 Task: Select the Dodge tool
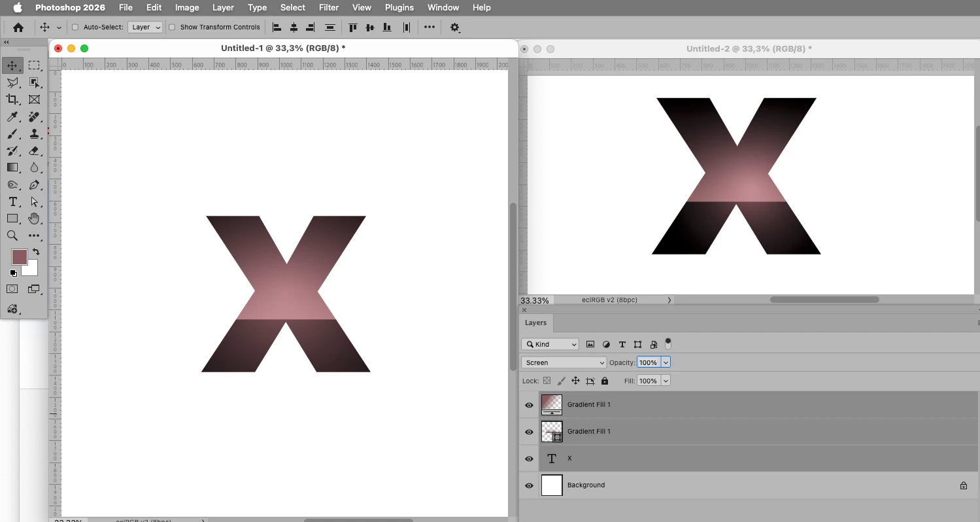tap(12, 185)
